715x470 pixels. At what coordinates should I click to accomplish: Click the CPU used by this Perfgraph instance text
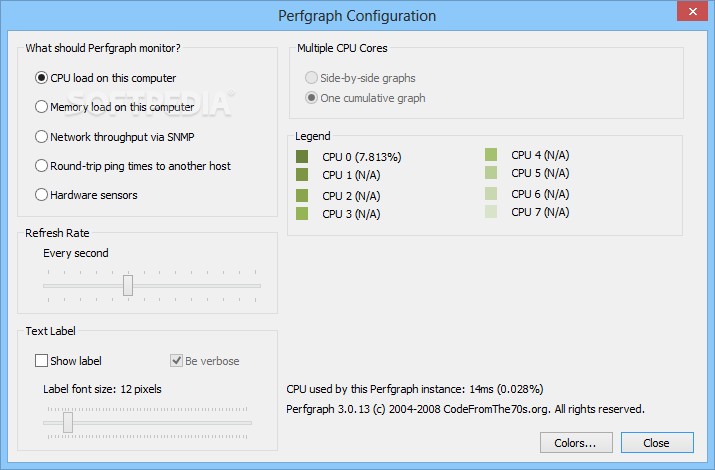pyautogui.click(x=415, y=389)
